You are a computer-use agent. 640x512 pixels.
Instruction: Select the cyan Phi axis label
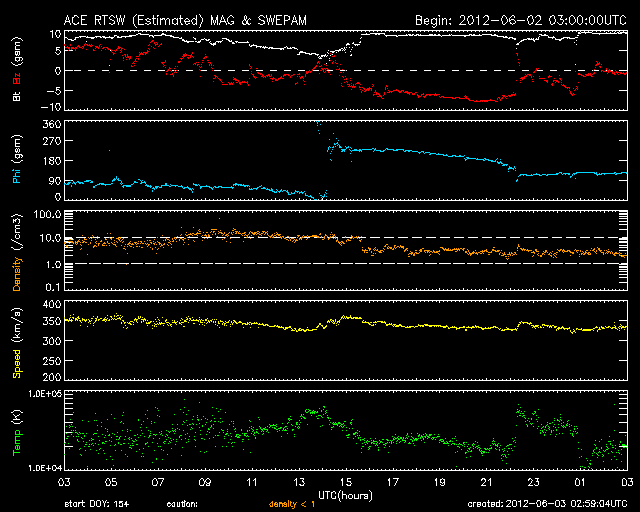[x=17, y=174]
